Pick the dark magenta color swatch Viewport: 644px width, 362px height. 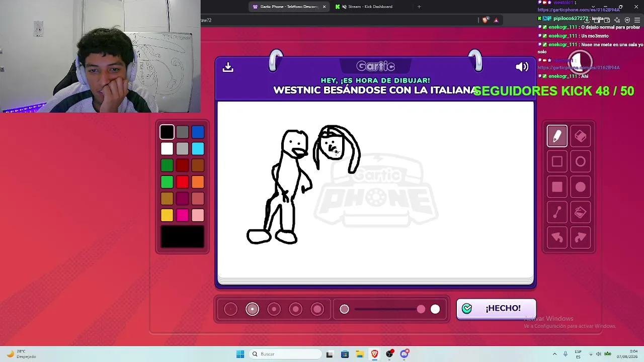click(183, 199)
